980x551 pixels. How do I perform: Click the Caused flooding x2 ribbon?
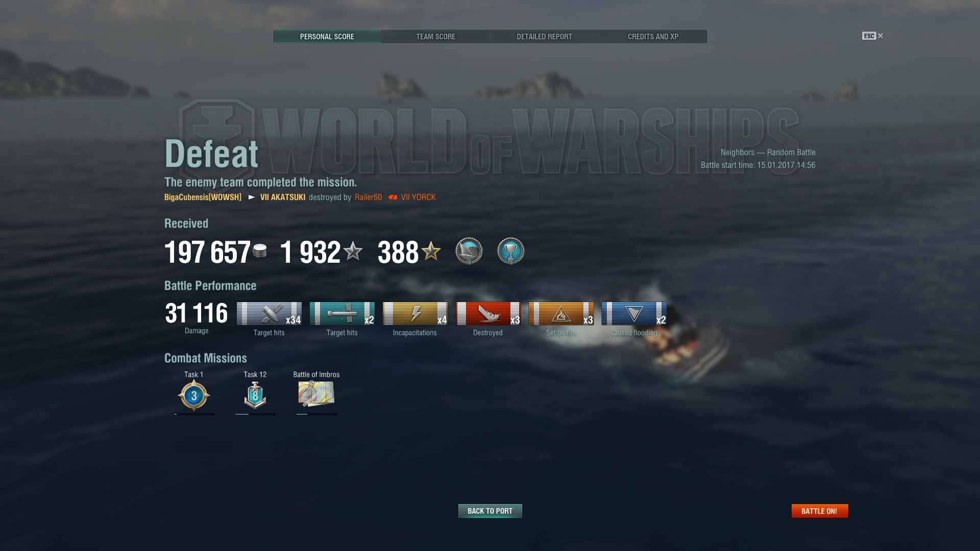pyautogui.click(x=634, y=314)
